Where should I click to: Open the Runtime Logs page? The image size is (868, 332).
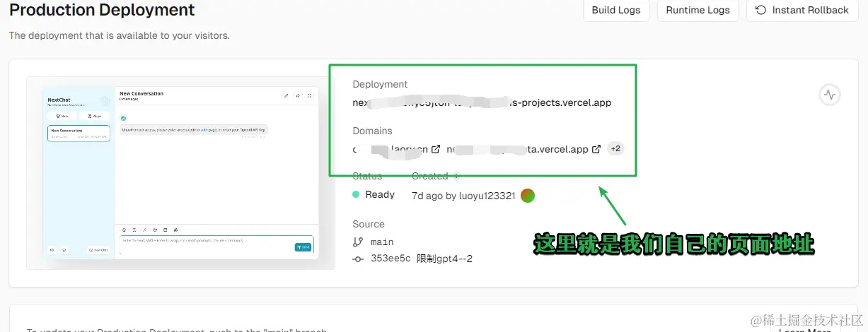point(698,10)
